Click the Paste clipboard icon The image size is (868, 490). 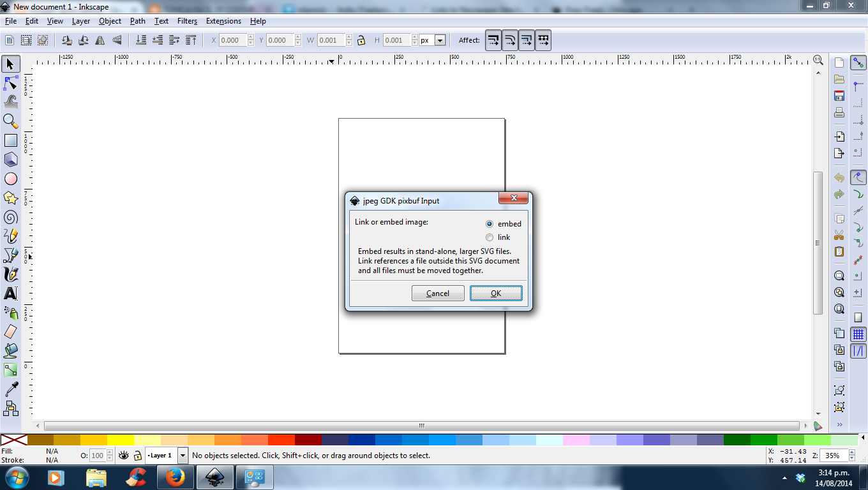click(x=839, y=251)
